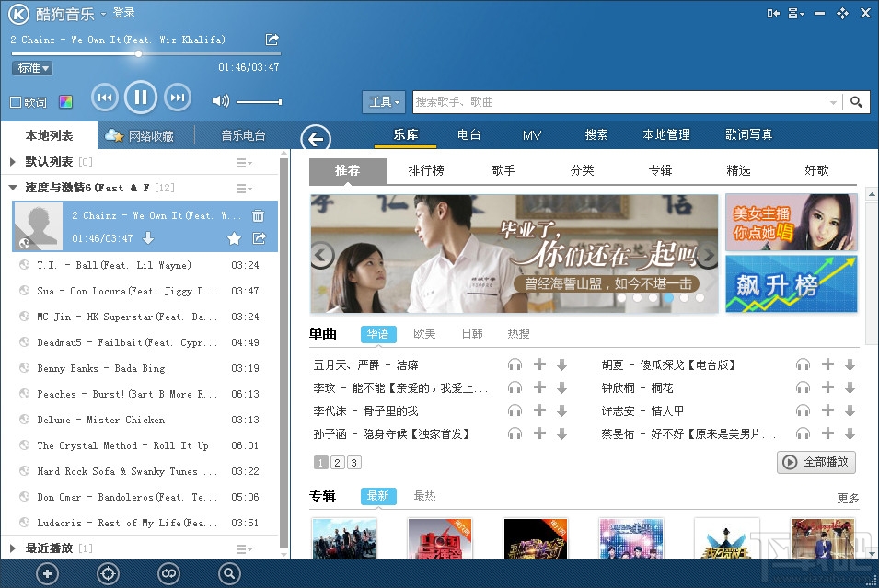This screenshot has width=879, height=588.
Task: Show previous banner with left arrow
Action: pos(322,255)
